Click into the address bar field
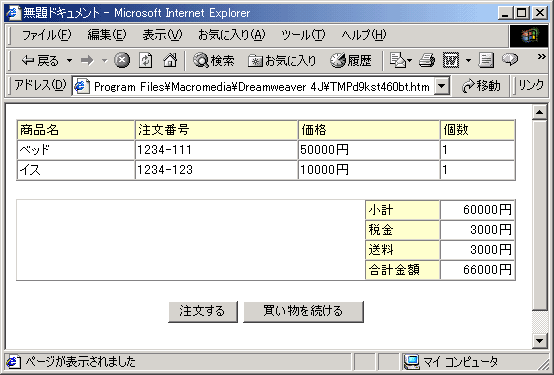The height and width of the screenshot is (375, 554). [261, 86]
